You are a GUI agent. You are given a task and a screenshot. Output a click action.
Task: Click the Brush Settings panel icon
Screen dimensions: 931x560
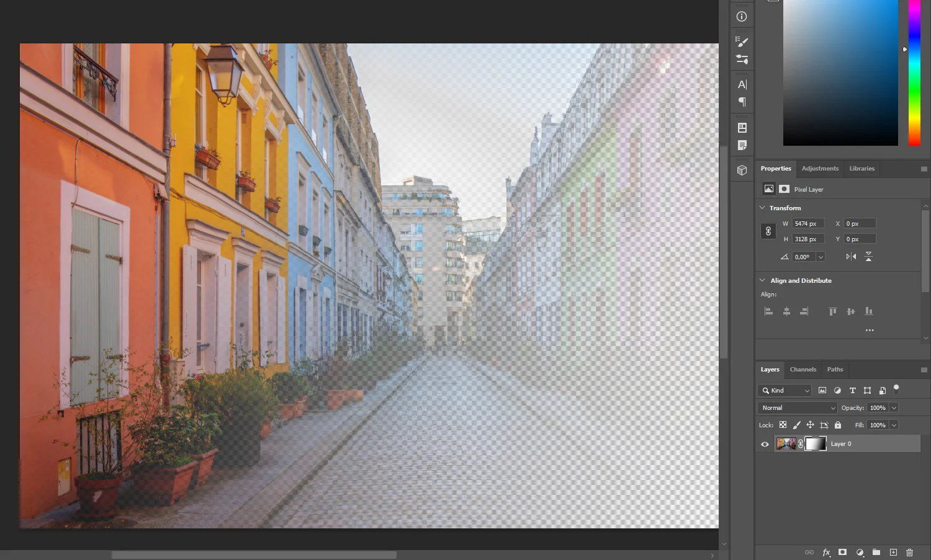click(x=742, y=42)
